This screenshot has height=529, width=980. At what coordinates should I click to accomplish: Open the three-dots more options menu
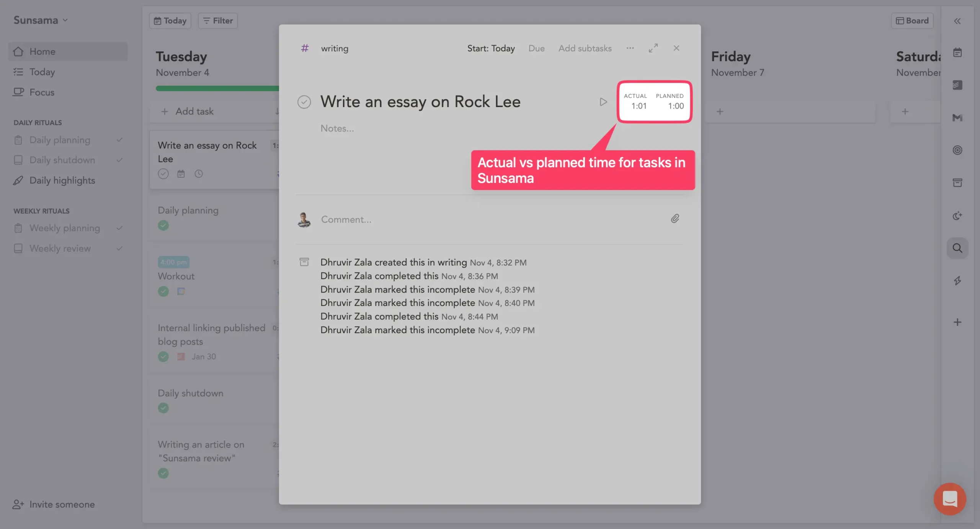point(630,48)
